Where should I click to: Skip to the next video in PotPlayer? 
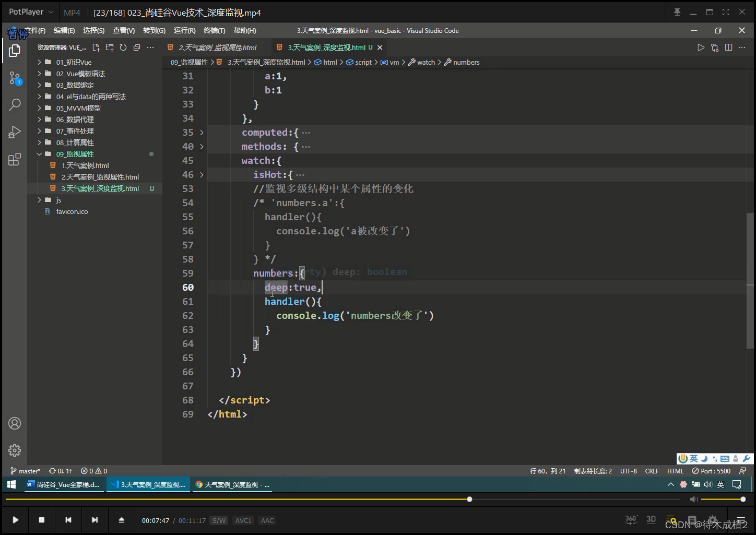click(x=95, y=520)
